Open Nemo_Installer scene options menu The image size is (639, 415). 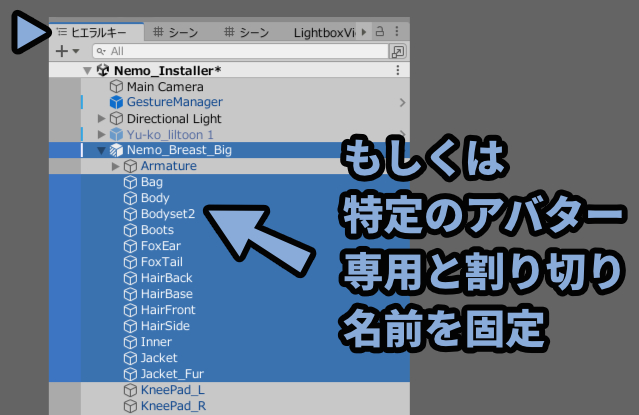[398, 70]
